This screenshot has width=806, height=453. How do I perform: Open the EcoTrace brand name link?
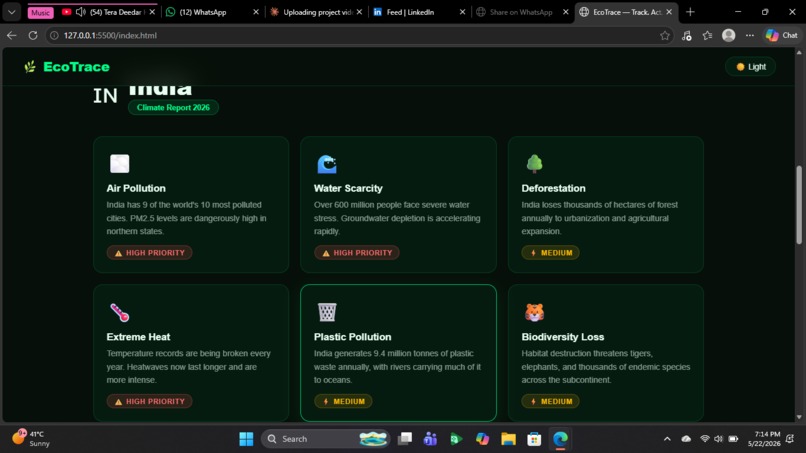pos(76,67)
